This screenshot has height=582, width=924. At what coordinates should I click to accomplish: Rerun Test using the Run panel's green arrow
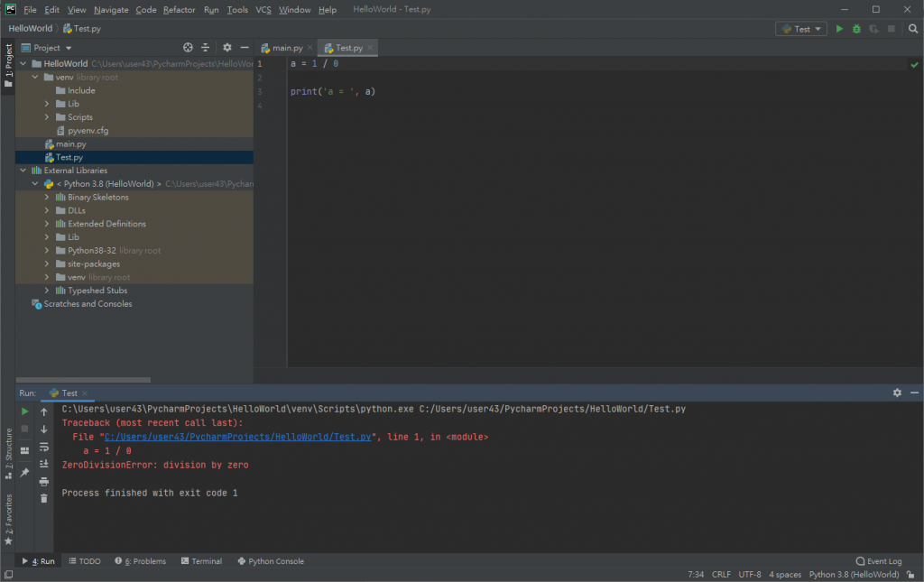click(25, 411)
